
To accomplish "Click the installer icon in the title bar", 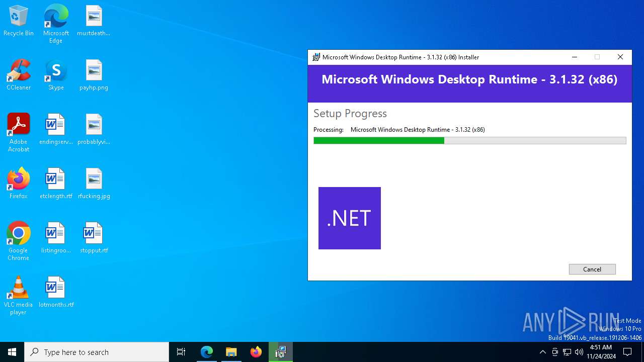I will [x=316, y=57].
